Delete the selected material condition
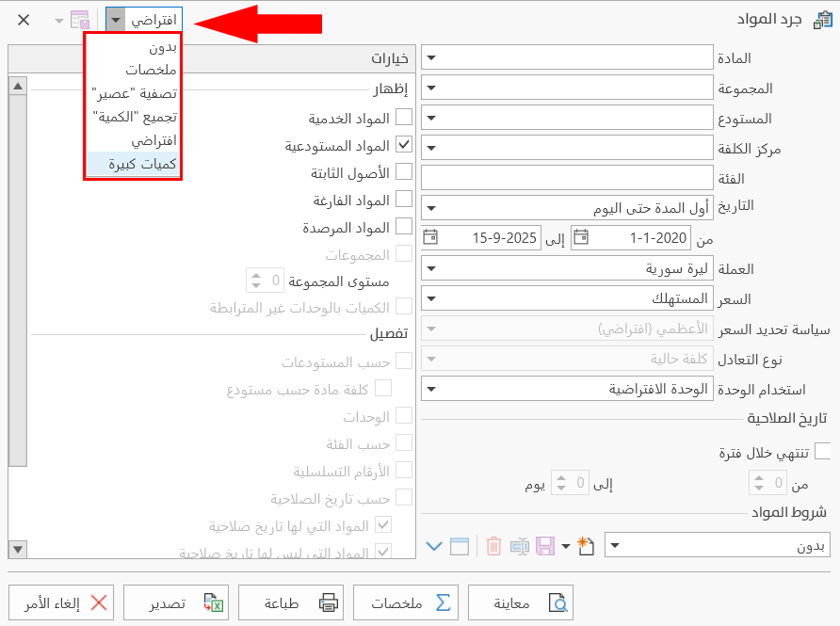This screenshot has width=840, height=626. coord(493,545)
